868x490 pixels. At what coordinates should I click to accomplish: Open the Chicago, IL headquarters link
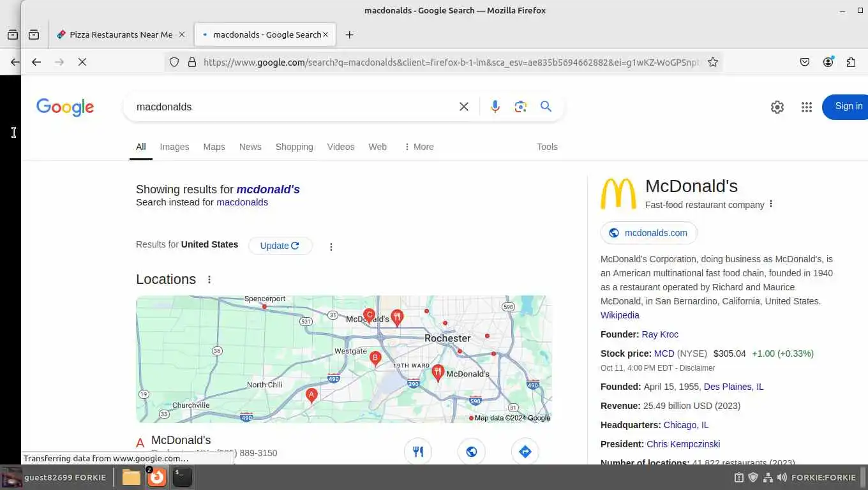pyautogui.click(x=686, y=425)
